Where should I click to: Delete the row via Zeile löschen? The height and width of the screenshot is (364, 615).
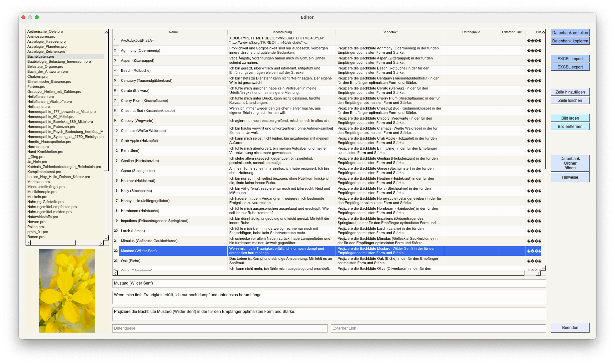tap(570, 101)
